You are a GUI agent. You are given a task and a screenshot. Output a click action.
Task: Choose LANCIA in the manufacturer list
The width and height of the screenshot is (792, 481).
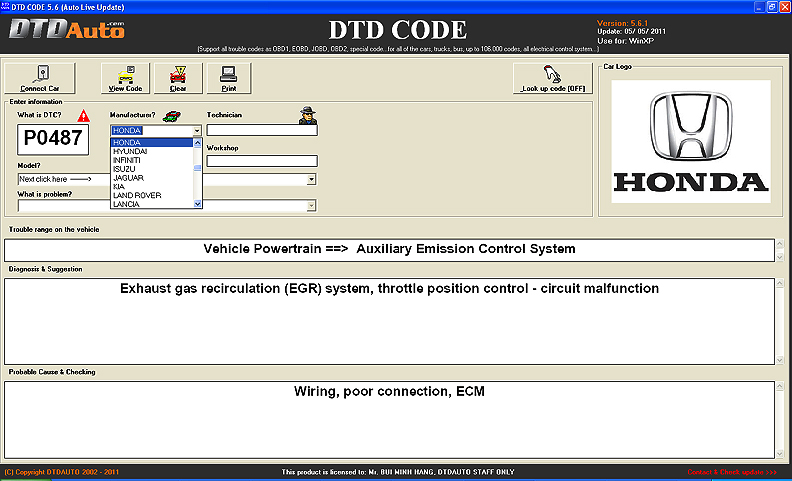point(152,204)
